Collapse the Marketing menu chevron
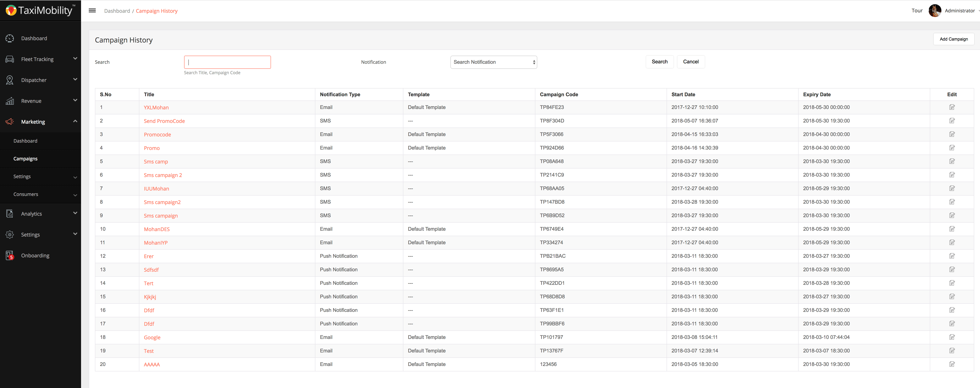980x388 pixels. [x=75, y=121]
